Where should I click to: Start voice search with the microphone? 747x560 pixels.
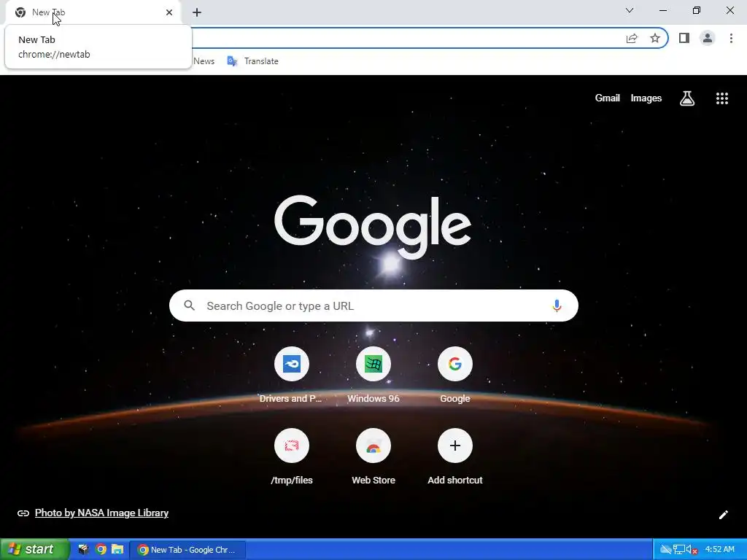point(557,306)
